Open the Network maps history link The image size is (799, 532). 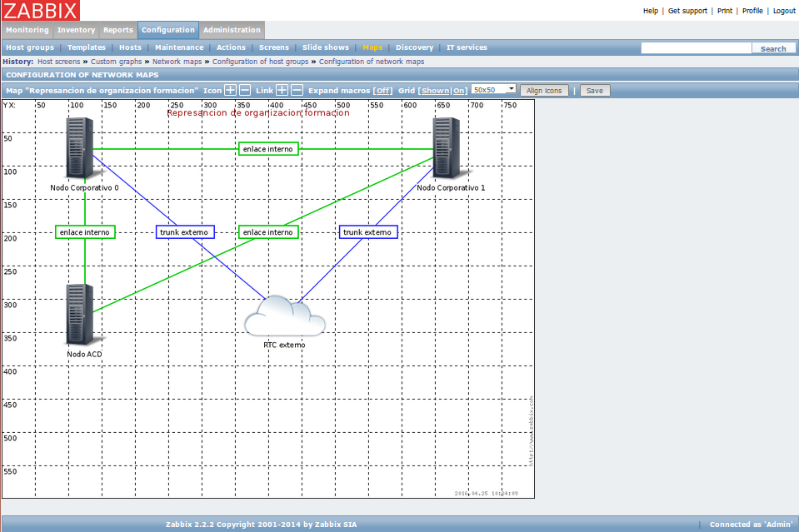pyautogui.click(x=177, y=62)
